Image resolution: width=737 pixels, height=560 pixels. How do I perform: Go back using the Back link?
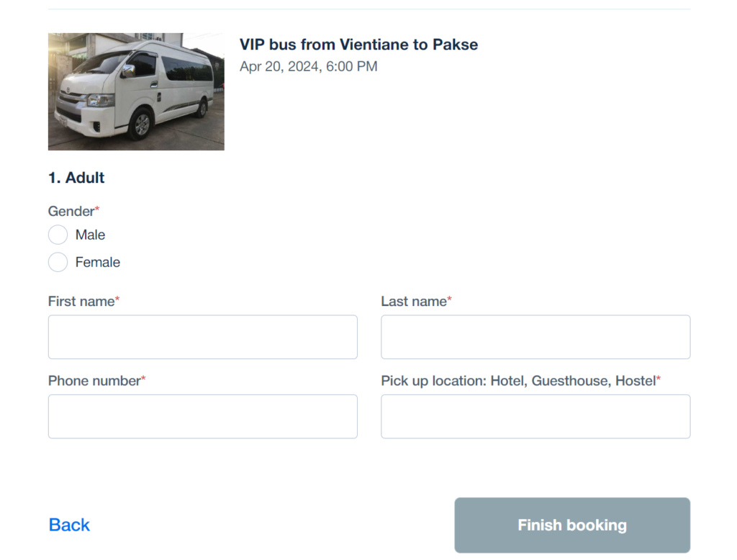(69, 525)
